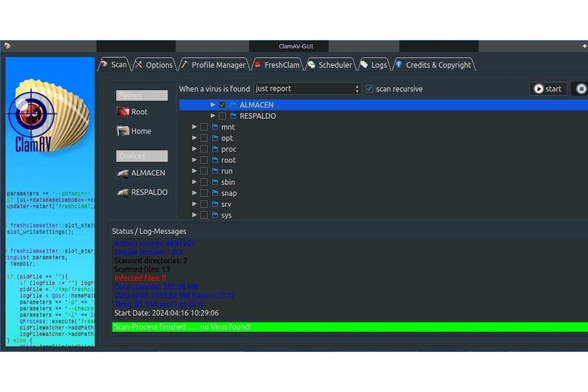The image size is (588, 392).
Task: Uncheck the ALMACEN folder checkbox
Action: click(222, 105)
